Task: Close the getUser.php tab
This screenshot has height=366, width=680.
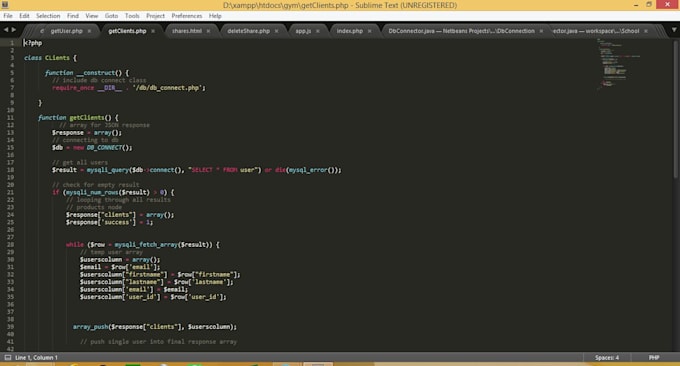Action: pos(89,31)
